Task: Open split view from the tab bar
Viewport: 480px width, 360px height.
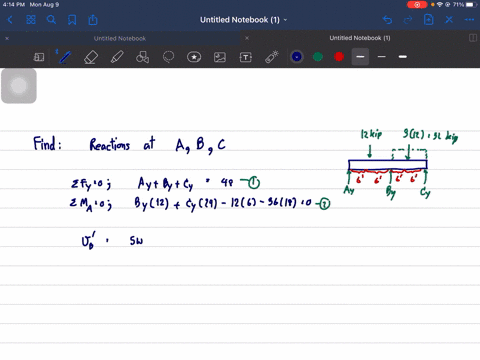Action: click(x=473, y=38)
